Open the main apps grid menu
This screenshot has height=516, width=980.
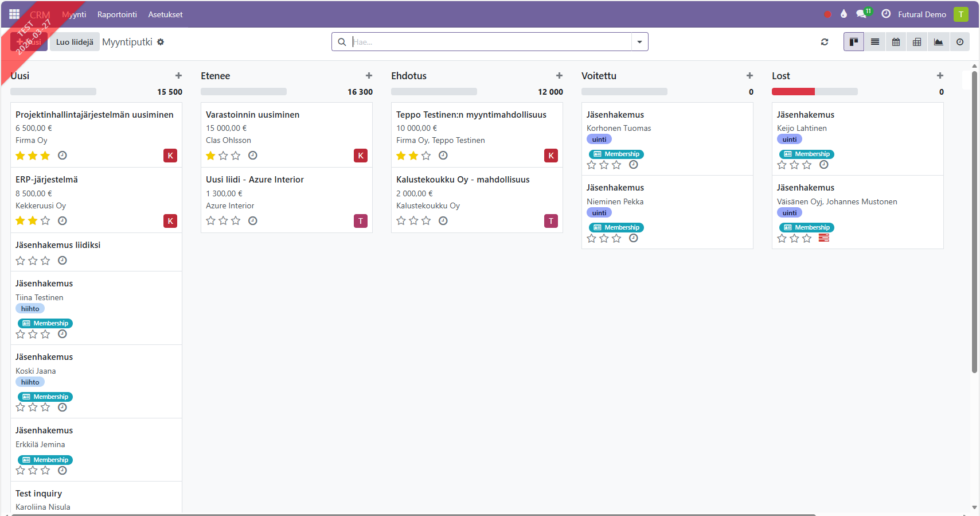pos(14,14)
